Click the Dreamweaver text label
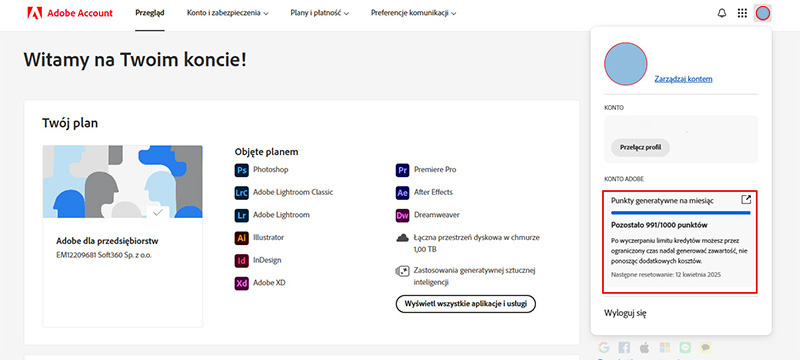800x360 pixels. pos(437,215)
